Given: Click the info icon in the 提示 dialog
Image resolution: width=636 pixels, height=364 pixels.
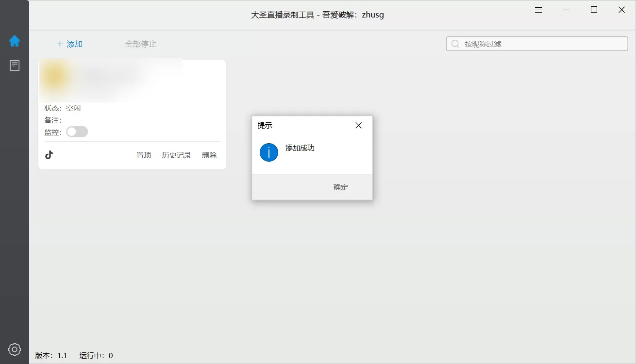Looking at the screenshot, I should pyautogui.click(x=268, y=152).
